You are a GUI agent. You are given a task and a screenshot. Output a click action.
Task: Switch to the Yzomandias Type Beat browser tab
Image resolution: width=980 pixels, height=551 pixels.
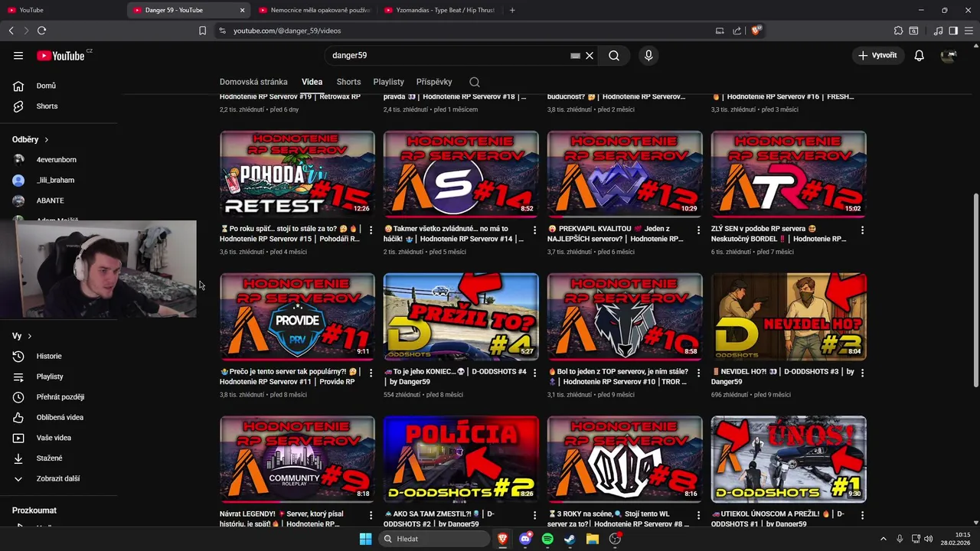(439, 10)
